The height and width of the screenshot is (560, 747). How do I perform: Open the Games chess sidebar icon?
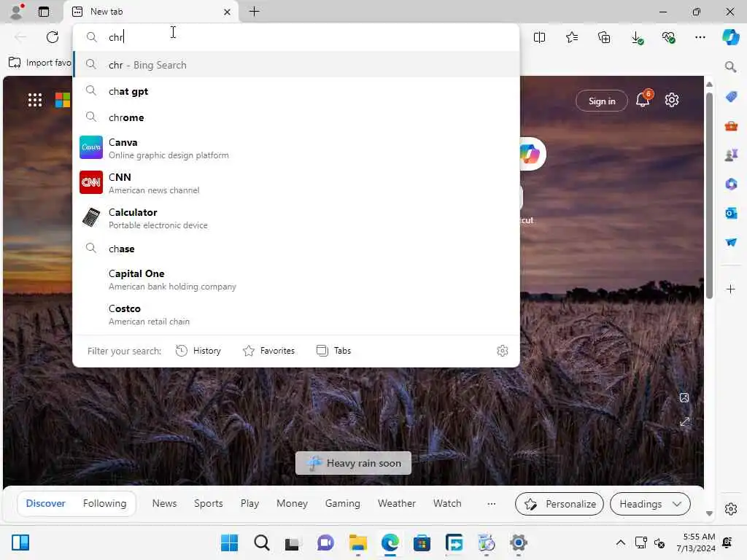tap(731, 155)
